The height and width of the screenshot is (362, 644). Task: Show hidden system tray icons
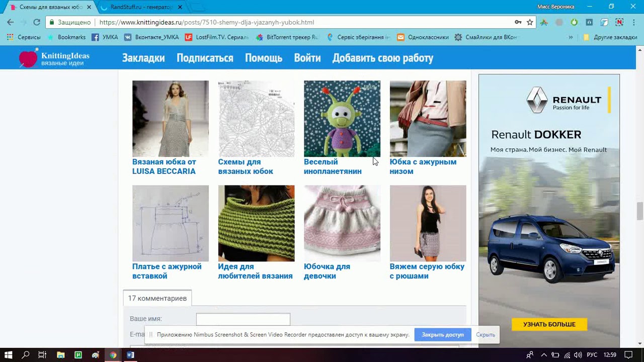click(544, 355)
